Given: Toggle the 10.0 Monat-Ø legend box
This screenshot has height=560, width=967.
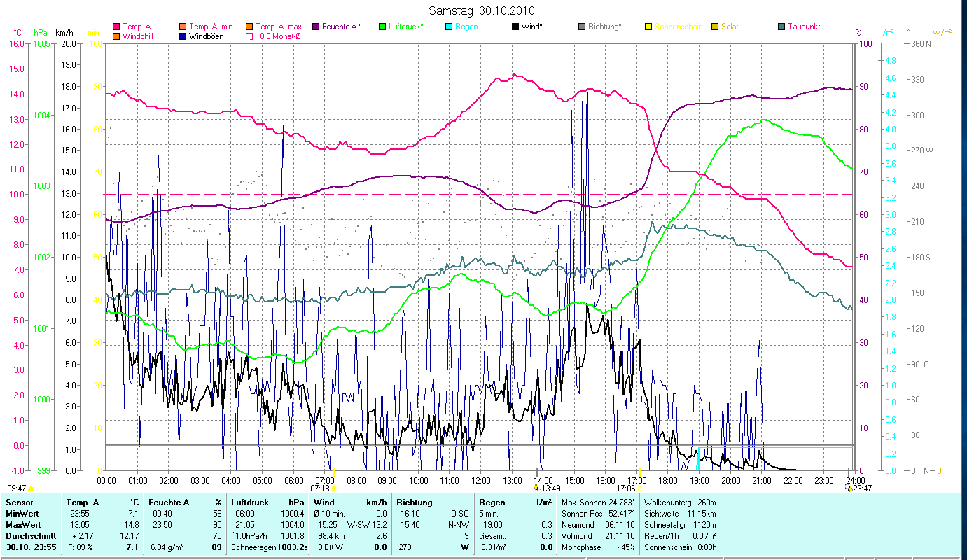Looking at the screenshot, I should click(x=249, y=36).
